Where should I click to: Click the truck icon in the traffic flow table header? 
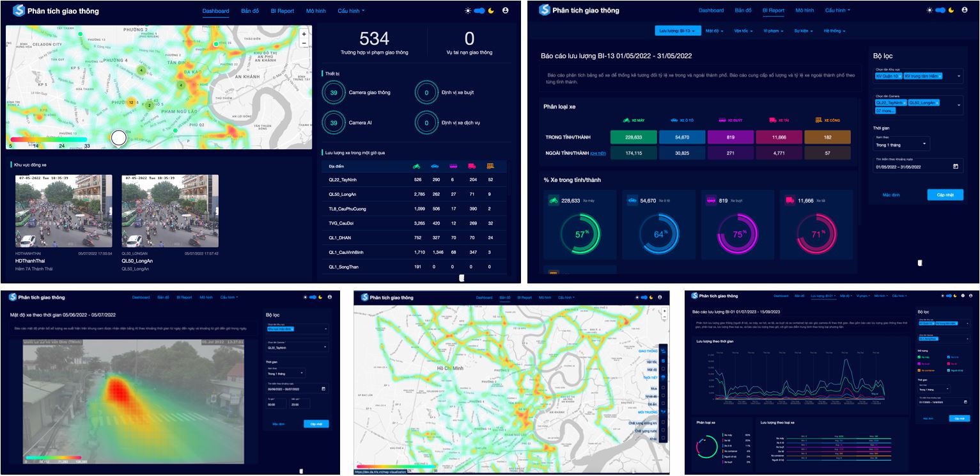472,166
